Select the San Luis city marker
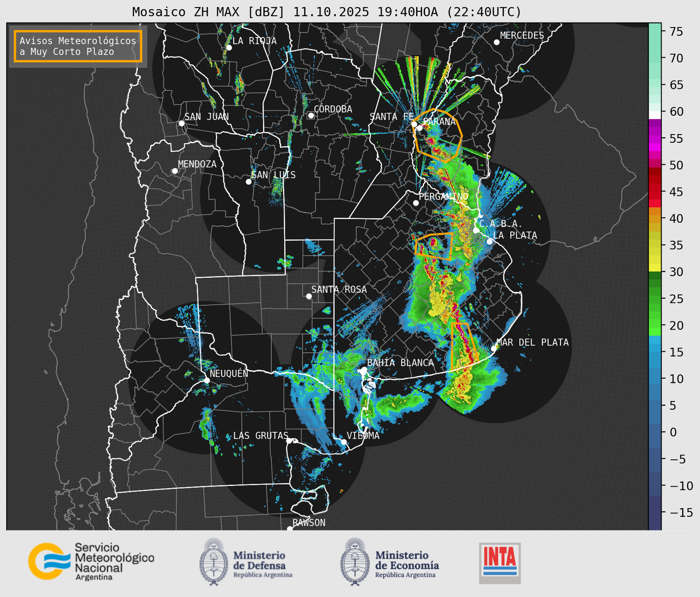 249,182
